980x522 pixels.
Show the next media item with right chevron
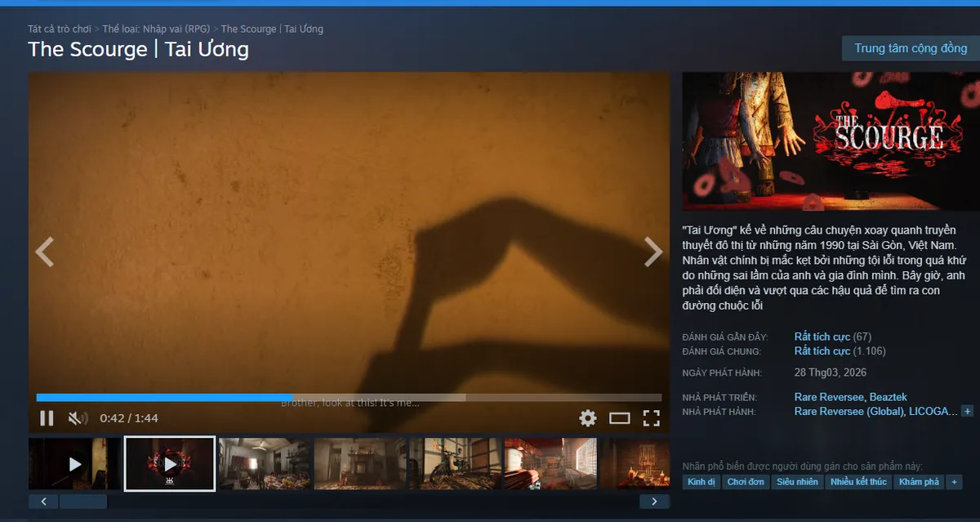653,252
